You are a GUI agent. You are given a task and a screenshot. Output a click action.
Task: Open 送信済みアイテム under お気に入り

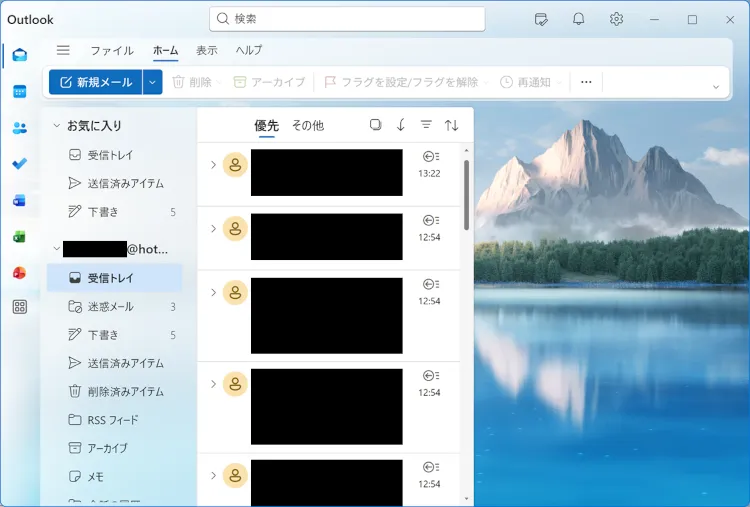point(115,183)
